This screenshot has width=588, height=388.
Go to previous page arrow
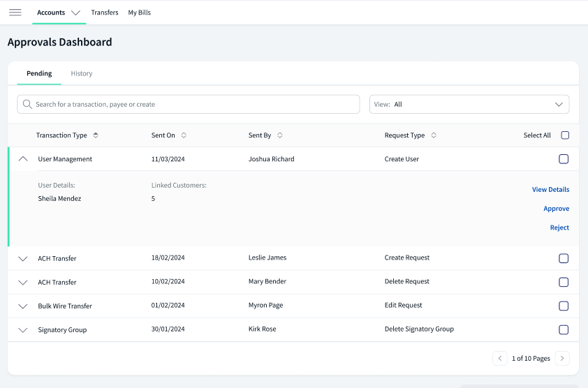click(500, 359)
